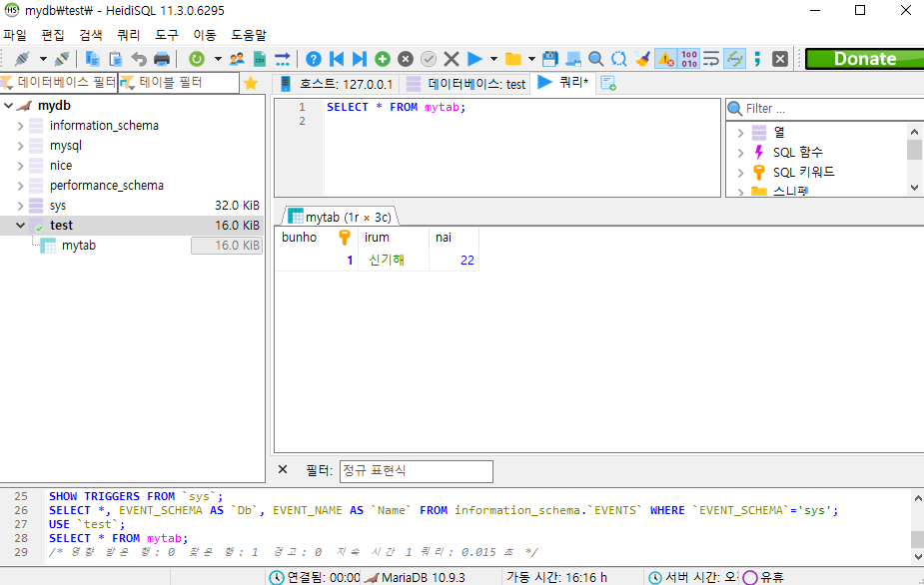Select the mytab table in tree
The image size is (924, 585).
click(79, 246)
